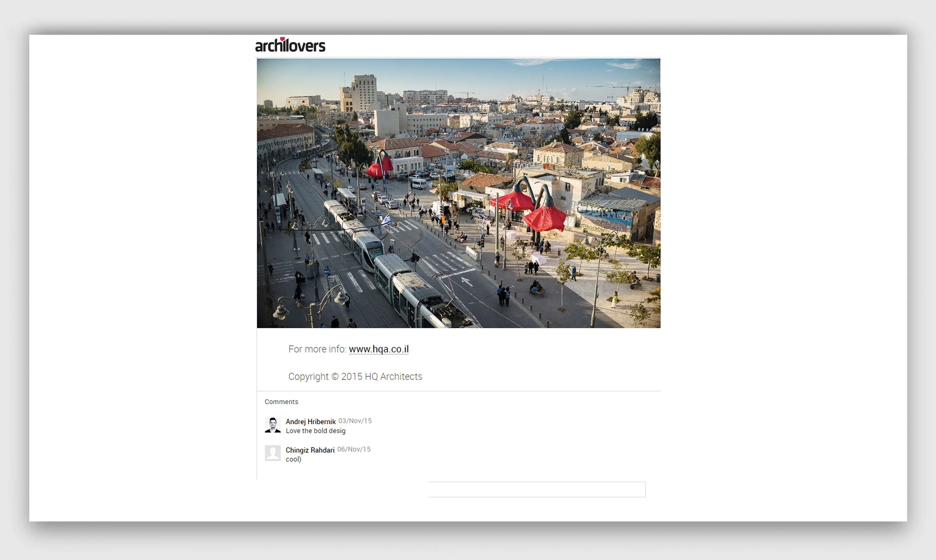This screenshot has height=560, width=936.
Task: Click the white arrow road marking
Action: (x=467, y=281)
